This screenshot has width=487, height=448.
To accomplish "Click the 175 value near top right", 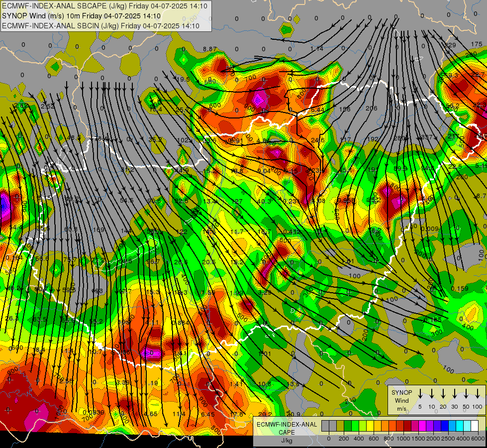I will pos(477,44).
